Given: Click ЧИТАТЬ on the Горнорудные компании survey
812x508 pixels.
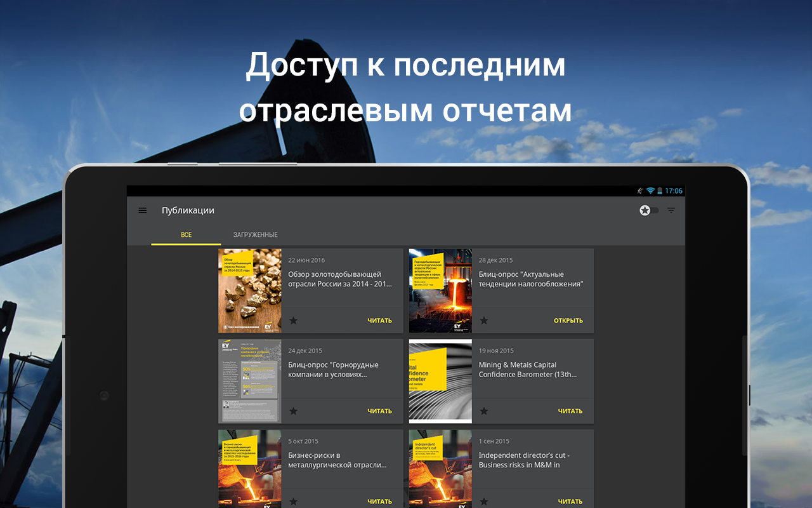Looking at the screenshot, I should (x=379, y=411).
